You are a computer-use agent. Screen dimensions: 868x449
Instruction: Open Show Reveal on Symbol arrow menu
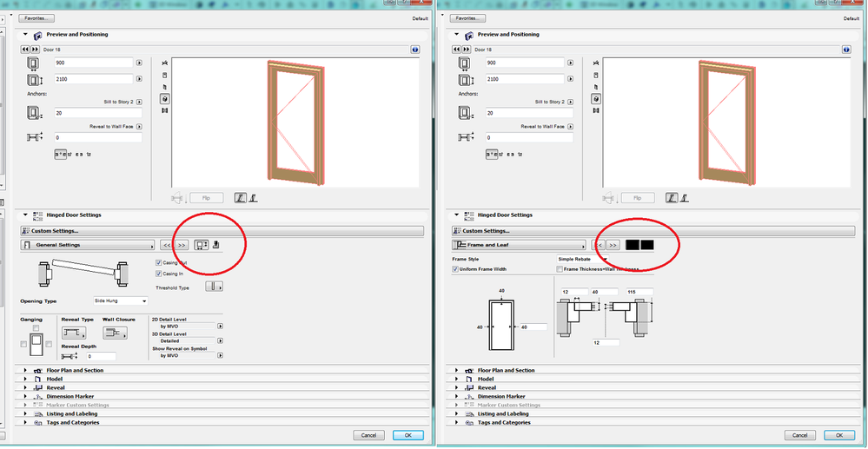click(221, 355)
